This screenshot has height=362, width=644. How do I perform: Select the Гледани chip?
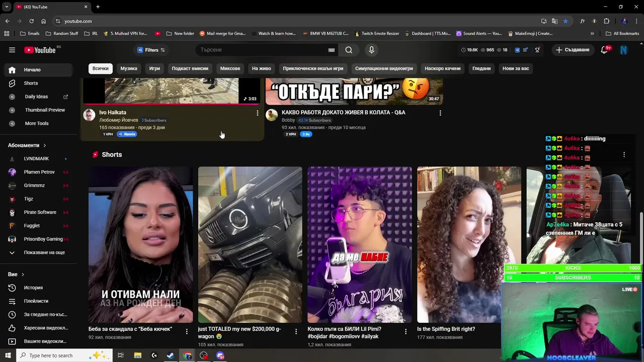coord(481,68)
